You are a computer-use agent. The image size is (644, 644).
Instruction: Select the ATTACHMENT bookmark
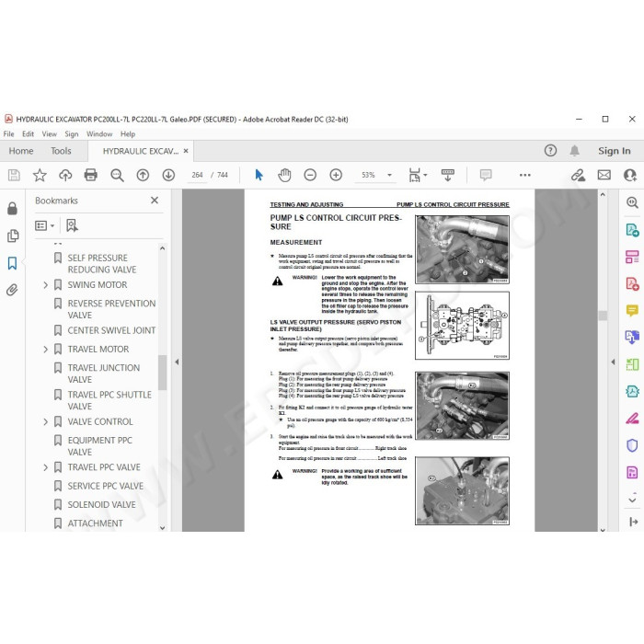[95, 523]
